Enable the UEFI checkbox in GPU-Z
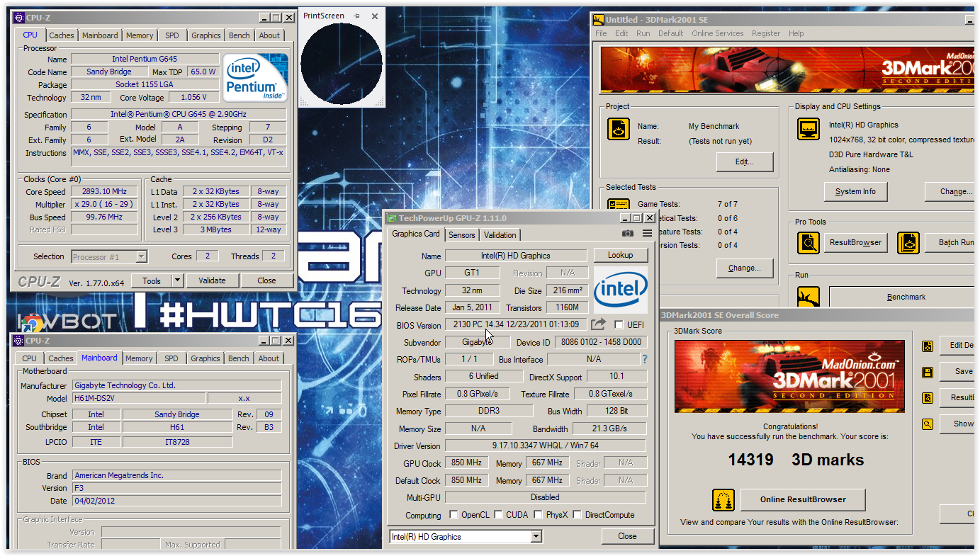This screenshot has height=556, width=980. [x=619, y=324]
